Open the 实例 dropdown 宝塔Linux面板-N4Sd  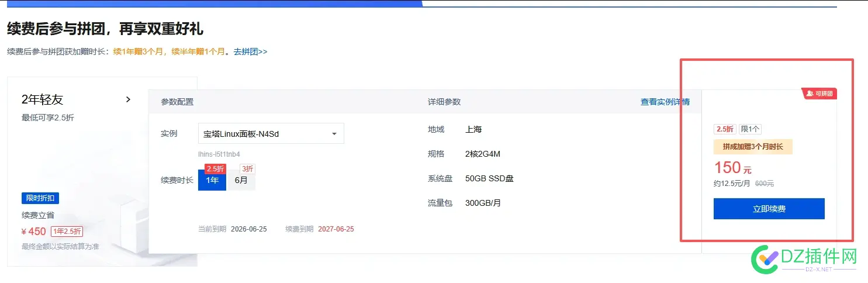click(x=271, y=133)
